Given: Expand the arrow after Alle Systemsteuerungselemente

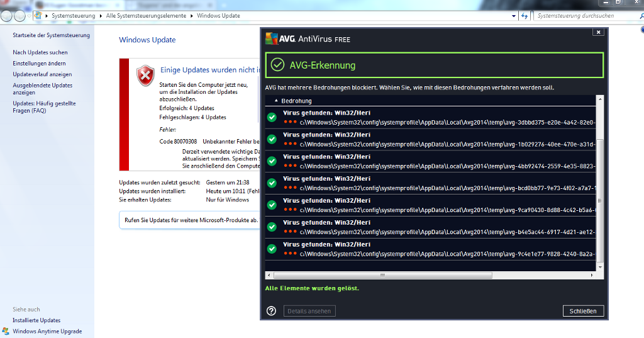Looking at the screenshot, I should tap(191, 16).
